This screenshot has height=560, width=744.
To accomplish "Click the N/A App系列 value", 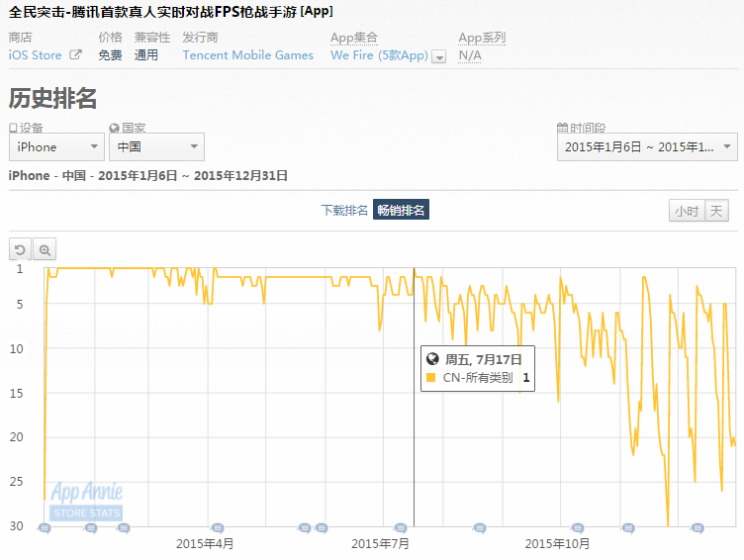I will [470, 55].
